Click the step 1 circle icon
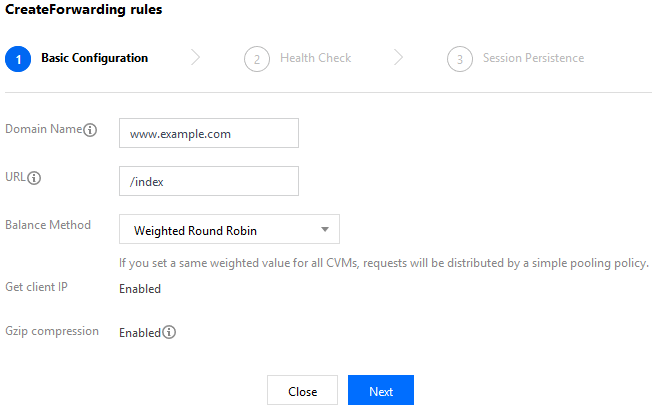This screenshot has height=408, width=652. (x=18, y=58)
